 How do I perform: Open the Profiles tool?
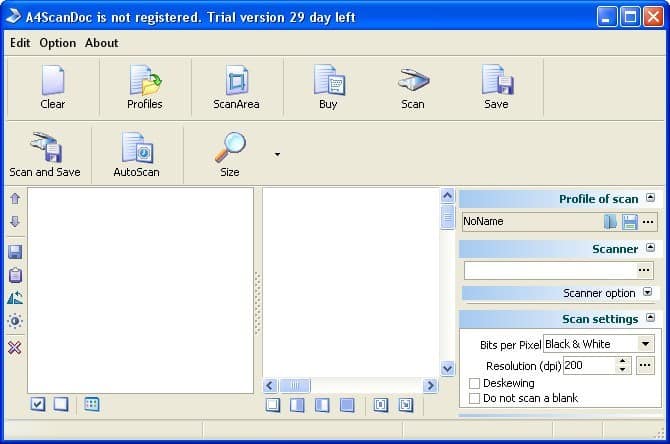tap(145, 82)
